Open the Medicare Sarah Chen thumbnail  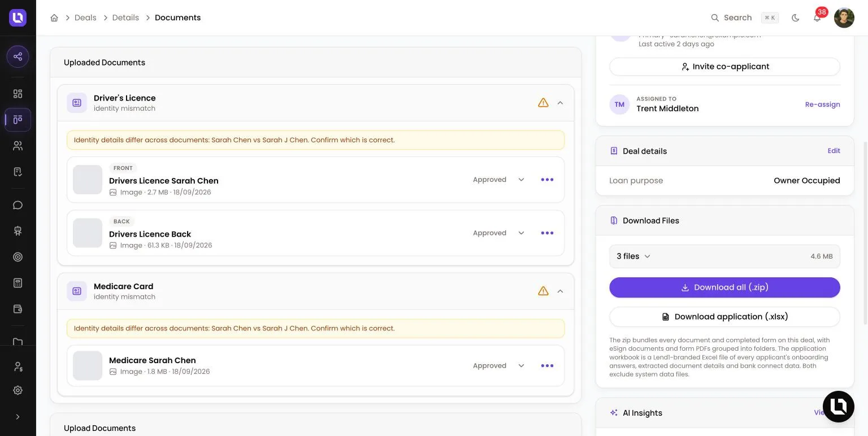(x=88, y=365)
